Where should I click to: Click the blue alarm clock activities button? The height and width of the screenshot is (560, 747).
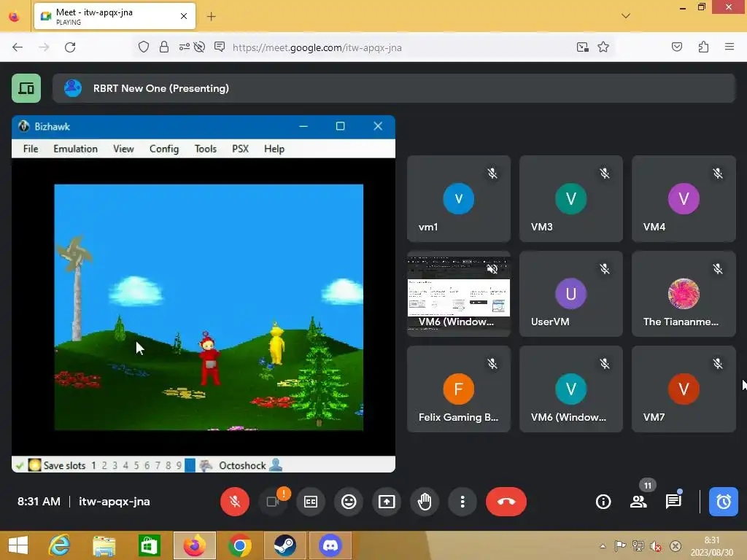pos(723,502)
